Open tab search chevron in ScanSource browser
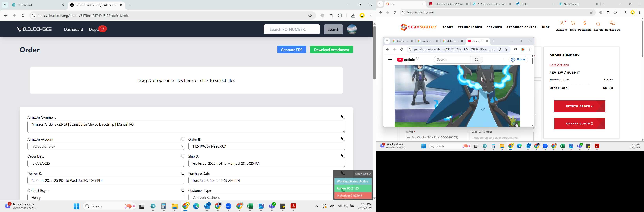Image resolution: width=644 pixels, height=212 pixels. pyautogui.click(x=380, y=4)
